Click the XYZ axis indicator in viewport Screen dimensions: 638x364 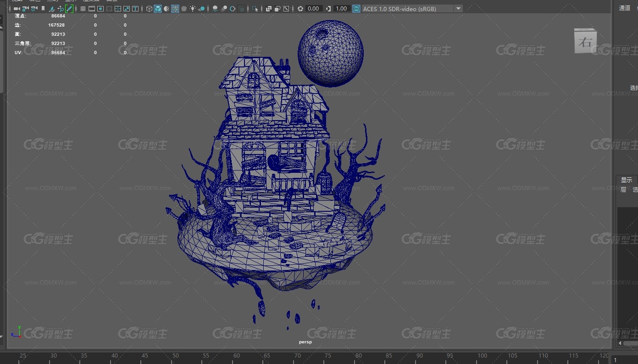[17, 332]
